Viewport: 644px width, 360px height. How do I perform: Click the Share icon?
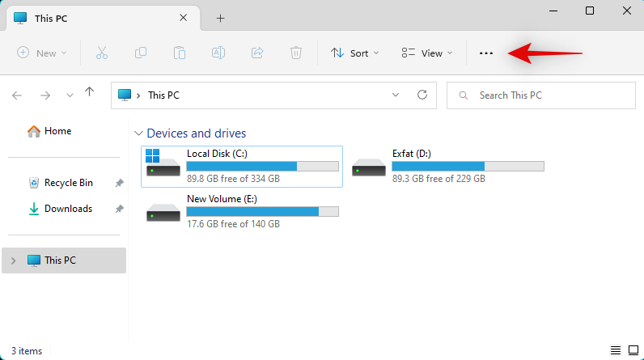pyautogui.click(x=257, y=53)
